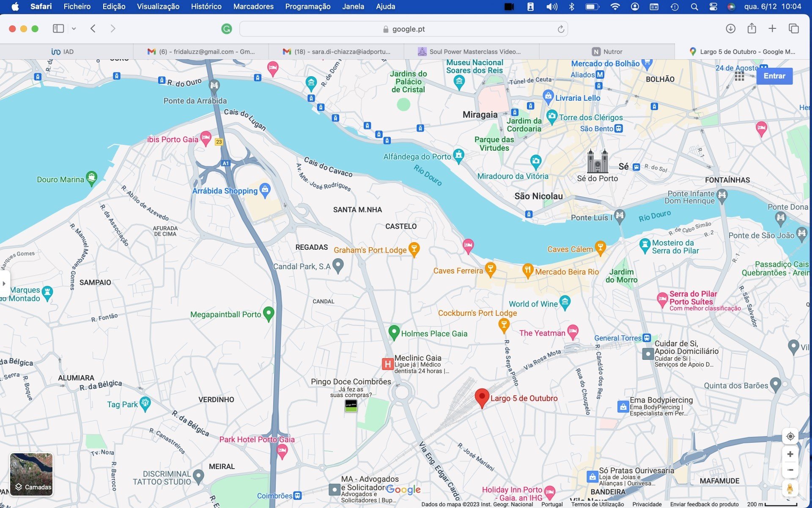Screen dimensions: 812x508
Task: Click the zoom out minus button
Action: coord(790,470)
